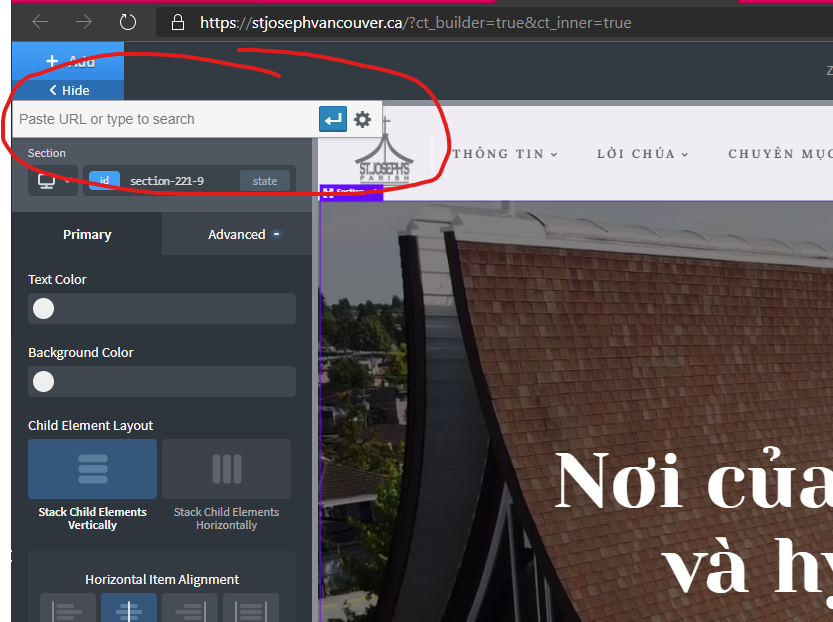Enable center horizontal item alignment
Viewport: 833px width, 622px height.
[129, 607]
